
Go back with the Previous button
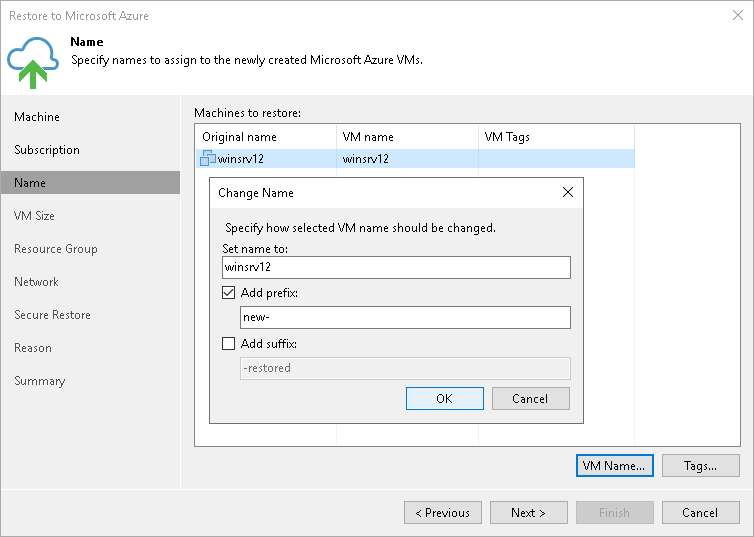(x=443, y=512)
